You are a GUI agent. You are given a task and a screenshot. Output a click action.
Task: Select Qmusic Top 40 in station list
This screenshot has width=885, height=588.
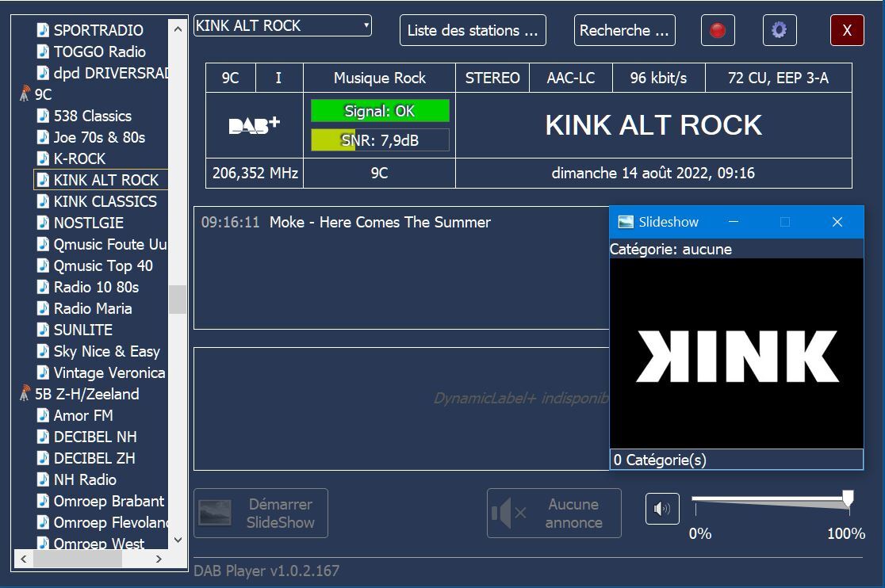coord(103,265)
